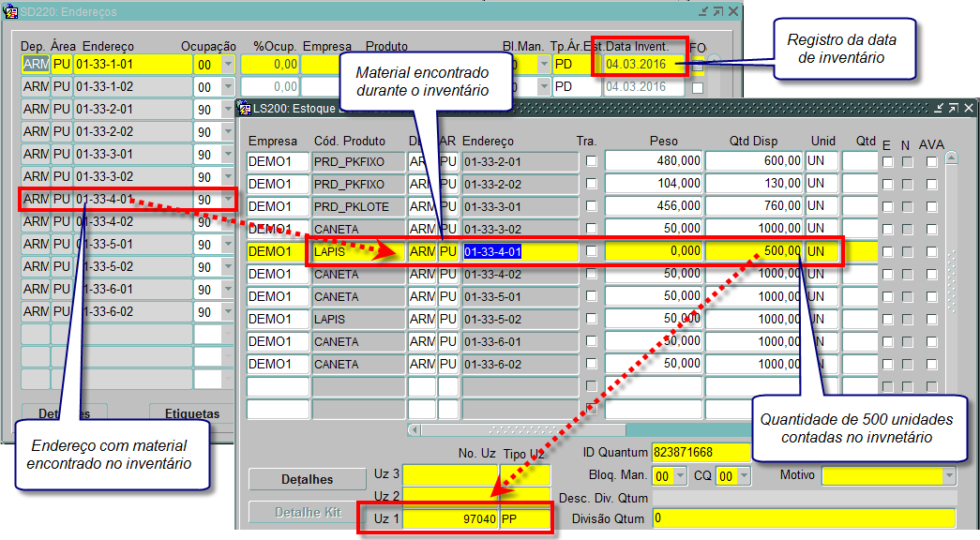Click Peso value 104,000
Image resolution: width=980 pixels, height=540 pixels.
click(x=654, y=183)
